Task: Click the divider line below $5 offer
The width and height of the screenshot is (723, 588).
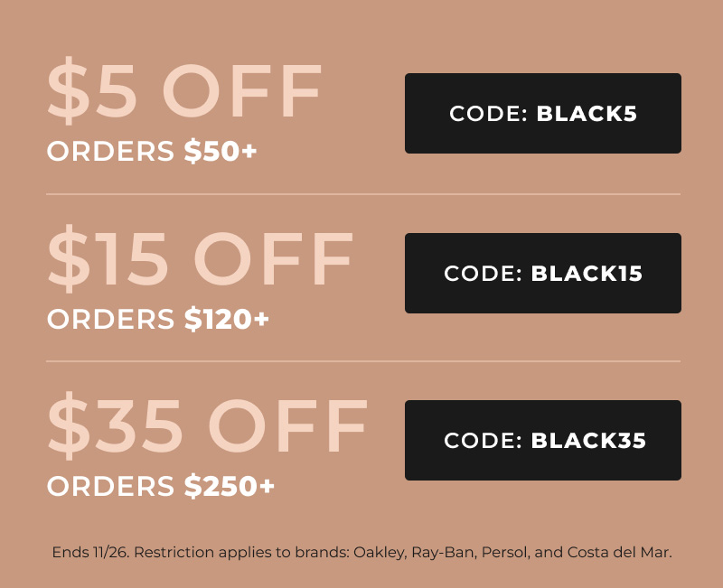Action: (363, 194)
